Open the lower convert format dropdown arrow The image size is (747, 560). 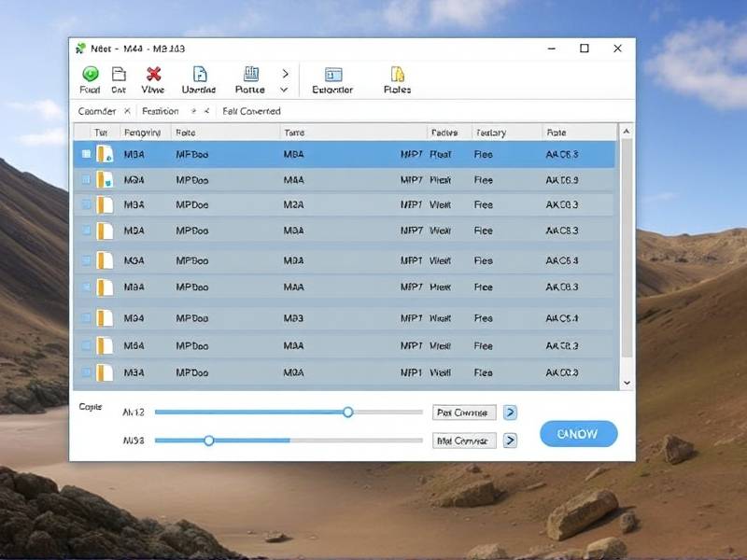(x=510, y=440)
